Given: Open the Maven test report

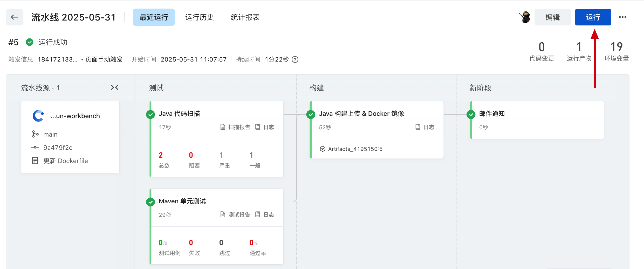Looking at the screenshot, I should click(x=235, y=214).
